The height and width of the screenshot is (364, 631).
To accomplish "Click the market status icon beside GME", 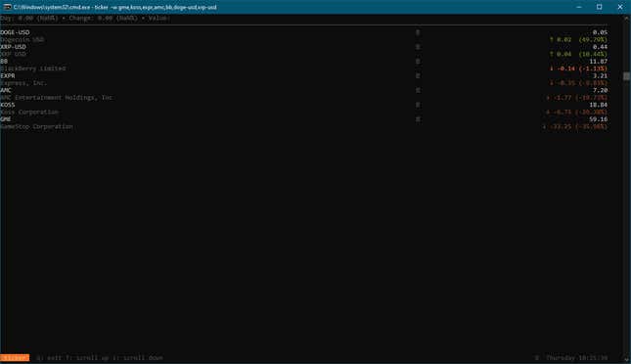I will pos(418,119).
